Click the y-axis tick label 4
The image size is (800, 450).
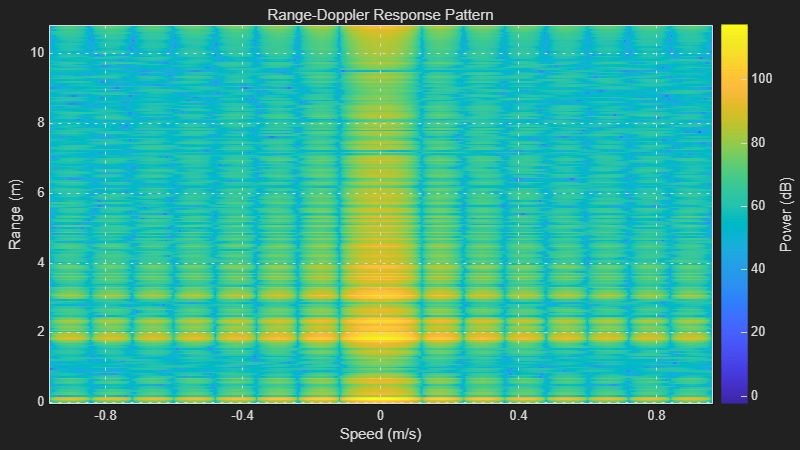(x=40, y=263)
